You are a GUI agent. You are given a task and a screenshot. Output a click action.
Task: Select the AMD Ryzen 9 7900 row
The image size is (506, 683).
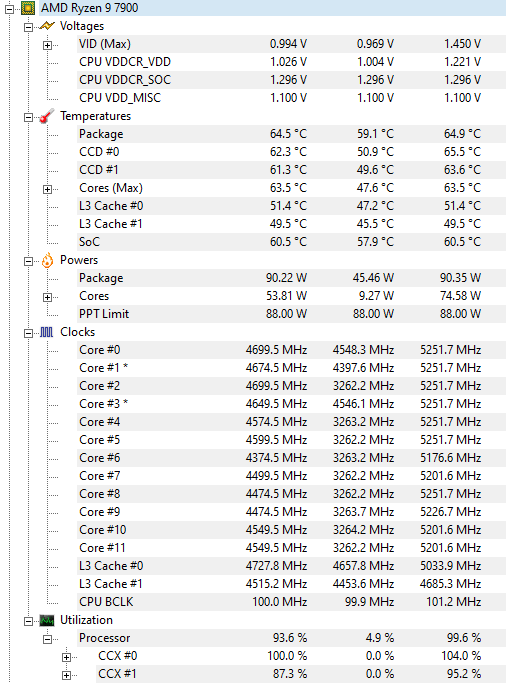pyautogui.click(x=273, y=8)
